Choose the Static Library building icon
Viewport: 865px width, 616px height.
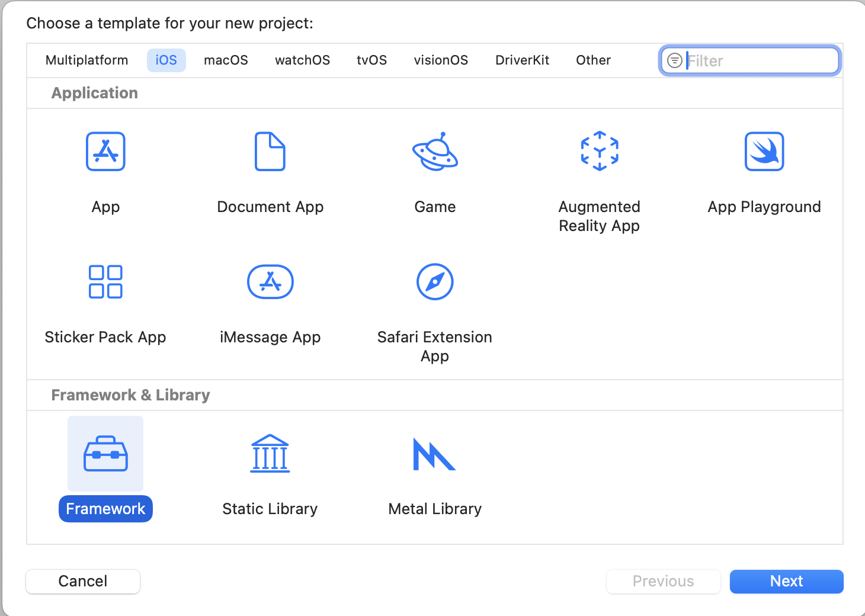tap(270, 454)
